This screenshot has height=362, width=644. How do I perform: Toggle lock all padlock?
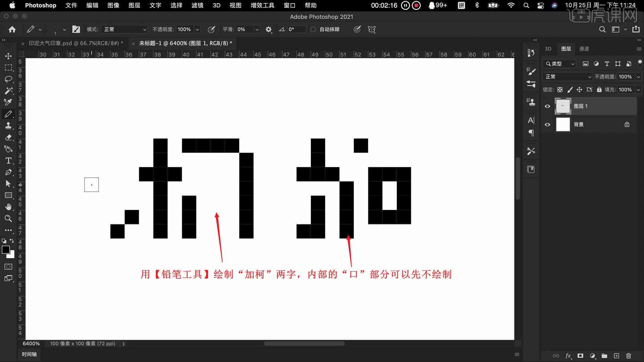click(599, 90)
